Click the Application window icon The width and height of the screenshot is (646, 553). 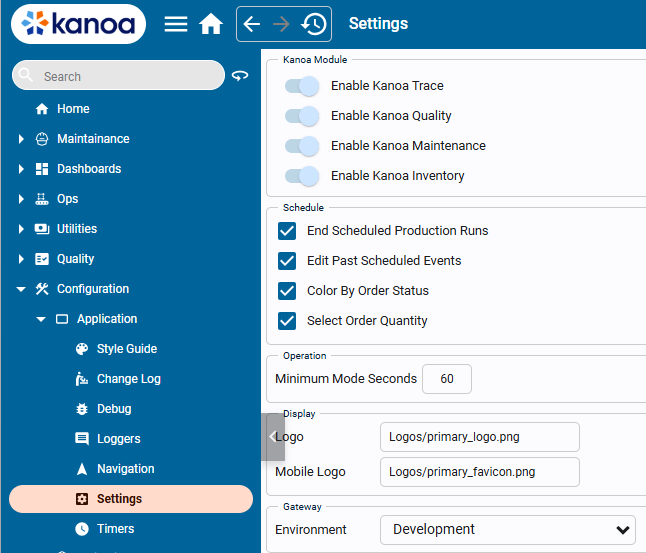pos(62,319)
